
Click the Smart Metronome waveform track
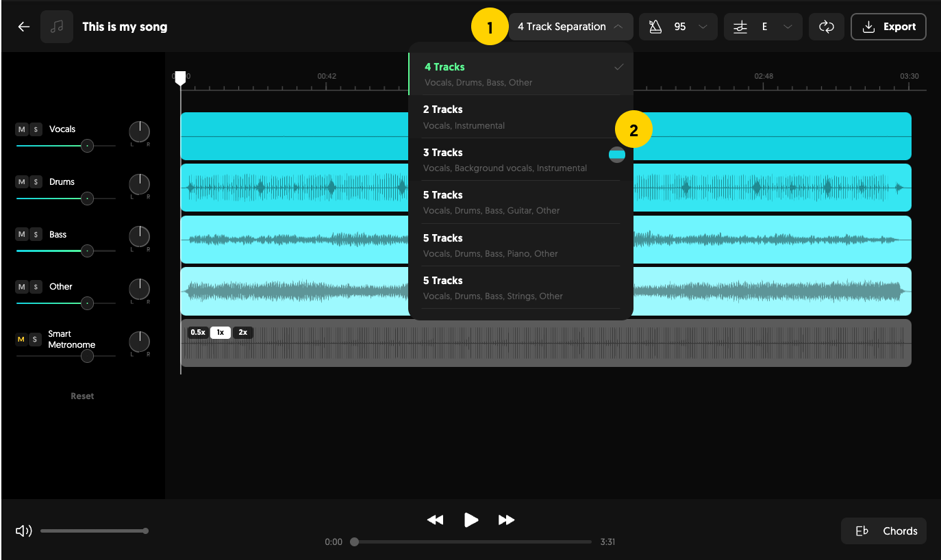pos(546,343)
